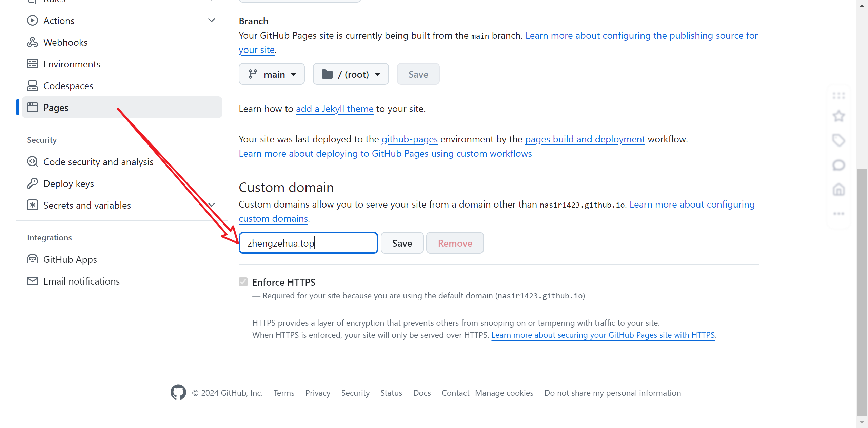The image size is (868, 428).
Task: Open the Privacy footer link
Action: click(x=318, y=393)
